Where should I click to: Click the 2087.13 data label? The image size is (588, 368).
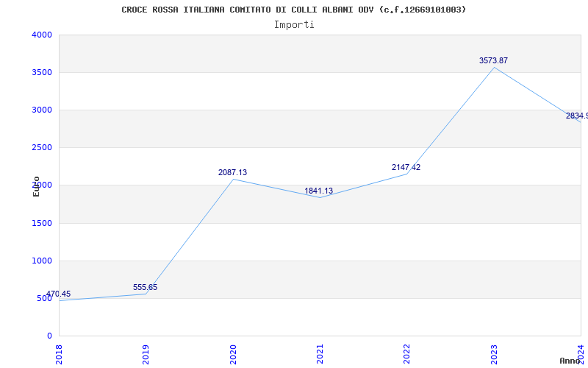(x=232, y=172)
